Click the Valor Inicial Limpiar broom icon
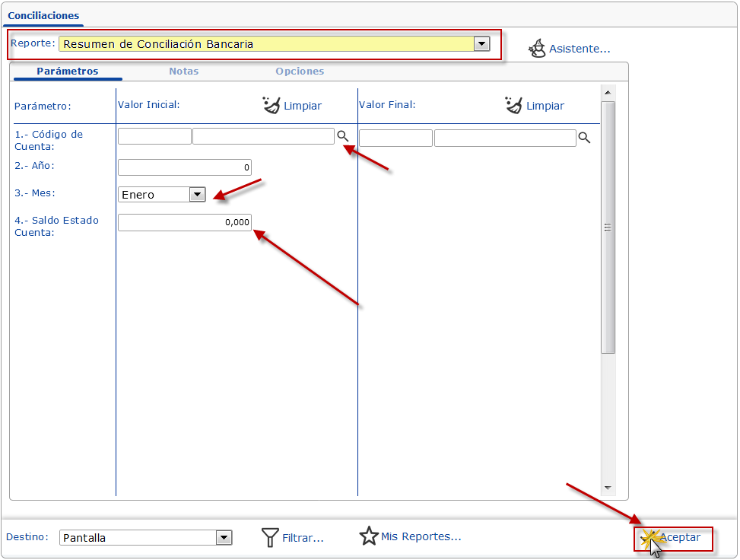The image size is (740, 560). tap(271, 105)
